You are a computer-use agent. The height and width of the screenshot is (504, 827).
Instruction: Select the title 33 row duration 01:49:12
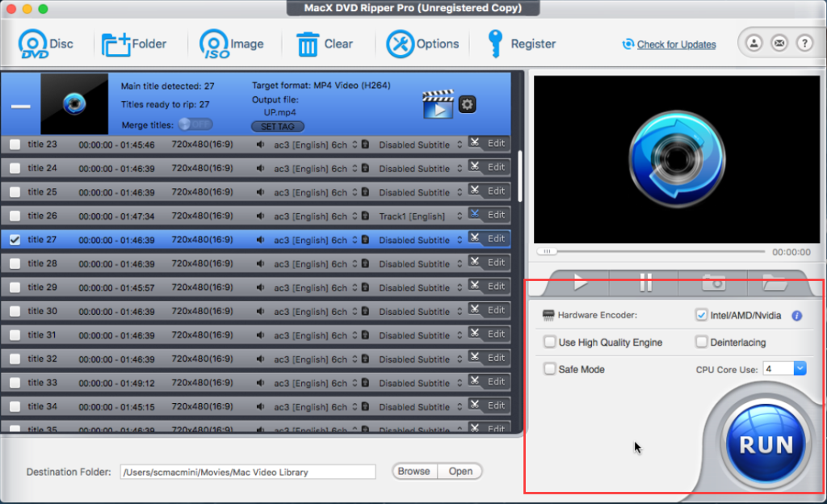pos(116,384)
